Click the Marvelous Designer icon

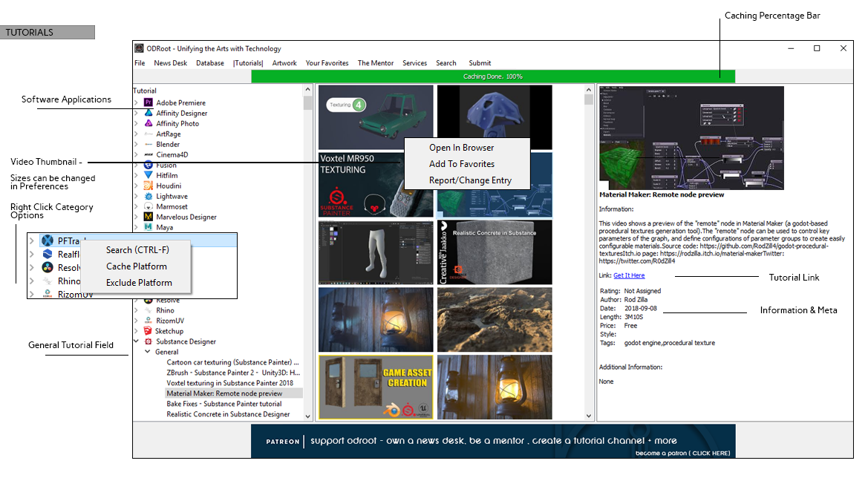click(149, 217)
